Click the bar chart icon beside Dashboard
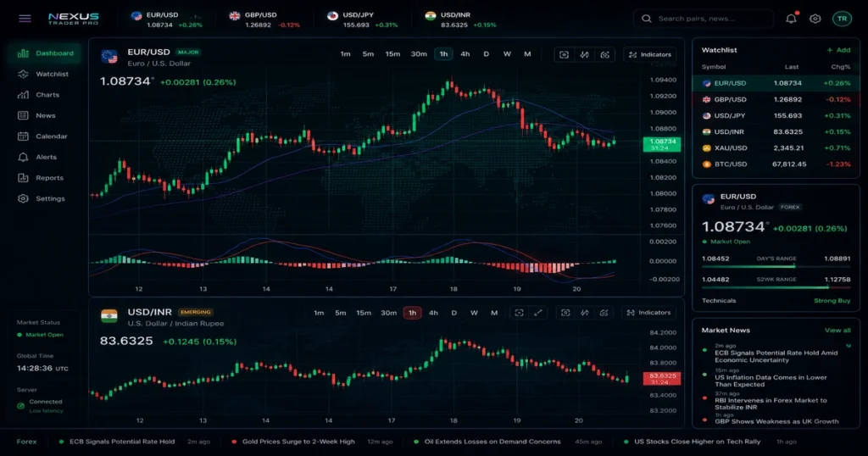 23,53
